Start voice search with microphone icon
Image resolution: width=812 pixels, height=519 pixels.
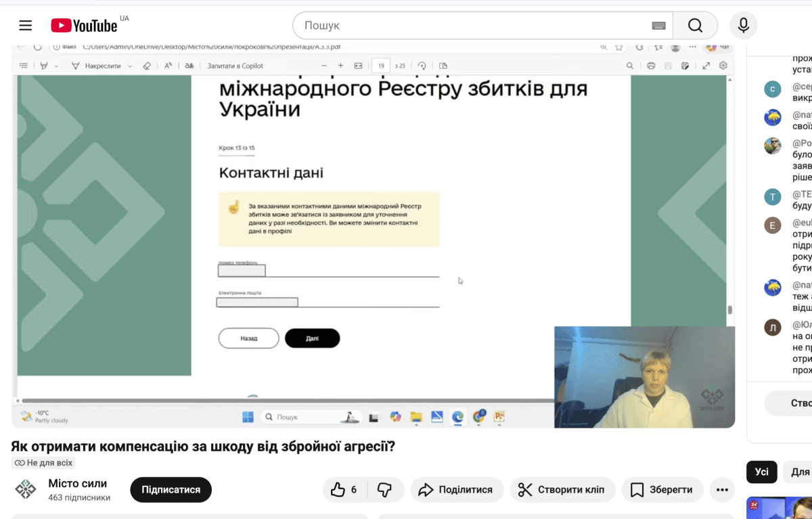pos(743,26)
